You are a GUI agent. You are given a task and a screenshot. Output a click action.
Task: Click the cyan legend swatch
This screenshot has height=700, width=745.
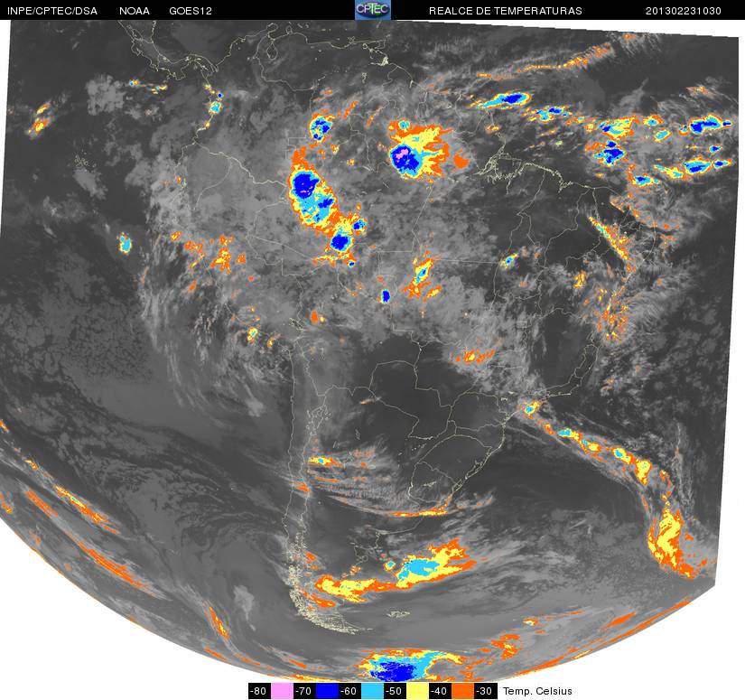(372, 691)
